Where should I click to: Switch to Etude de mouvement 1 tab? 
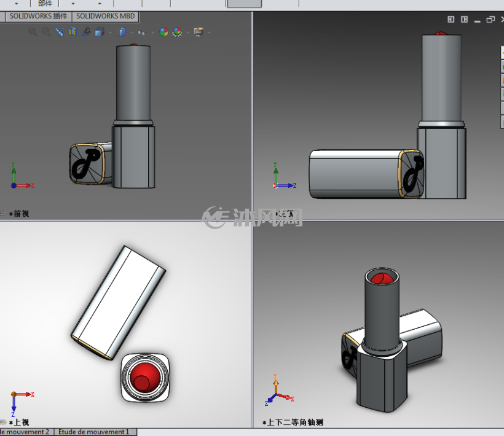(95, 432)
